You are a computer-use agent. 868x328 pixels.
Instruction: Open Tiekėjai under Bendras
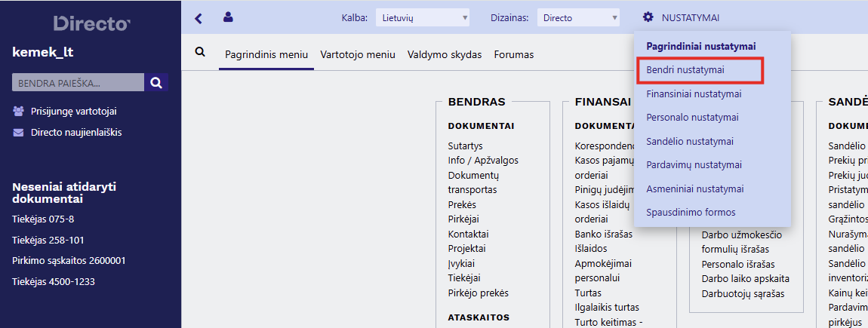coord(464,278)
